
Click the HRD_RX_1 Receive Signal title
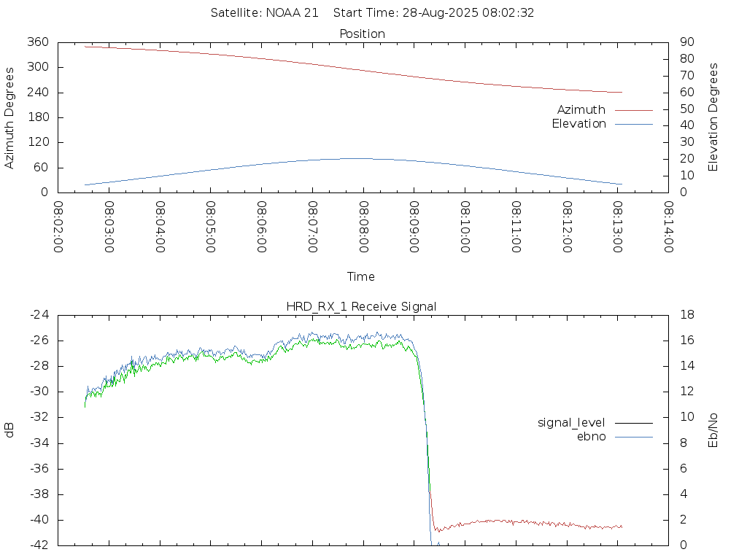tap(361, 307)
